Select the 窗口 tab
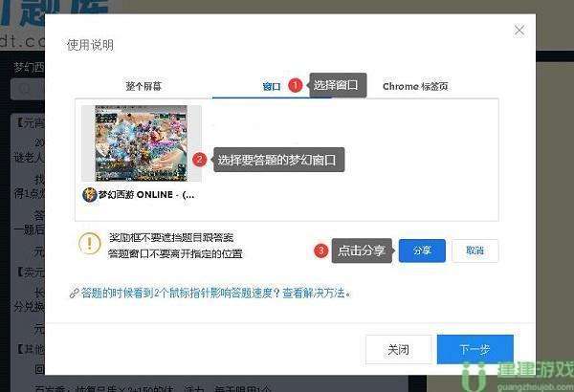This screenshot has height=392, width=574. (272, 86)
